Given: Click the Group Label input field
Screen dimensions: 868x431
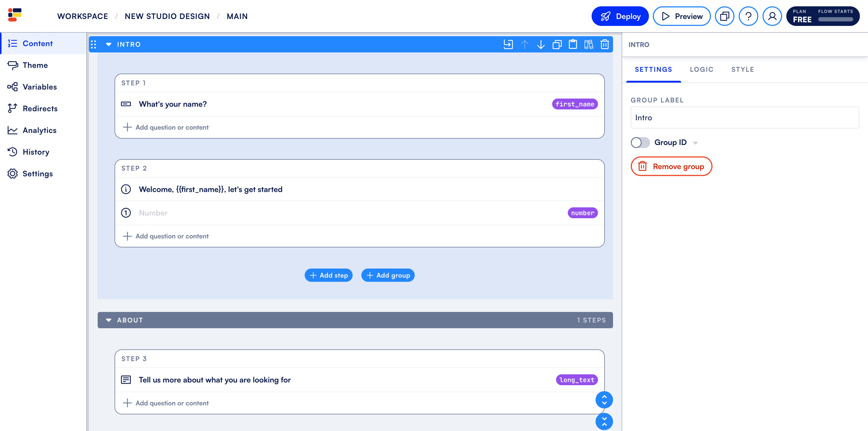Looking at the screenshot, I should (x=745, y=118).
